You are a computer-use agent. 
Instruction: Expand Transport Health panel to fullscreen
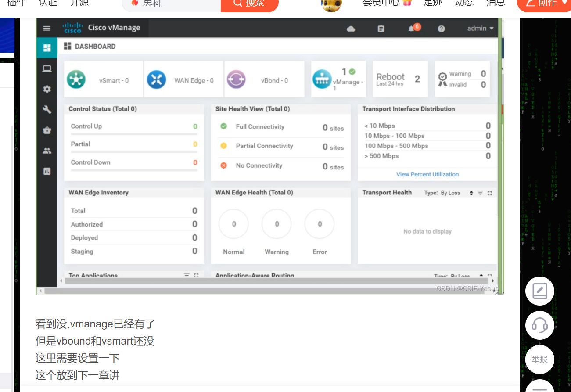[490, 193]
